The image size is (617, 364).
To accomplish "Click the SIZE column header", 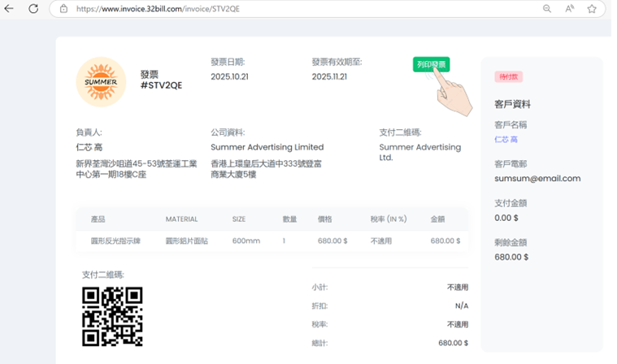I will pos(239,219).
